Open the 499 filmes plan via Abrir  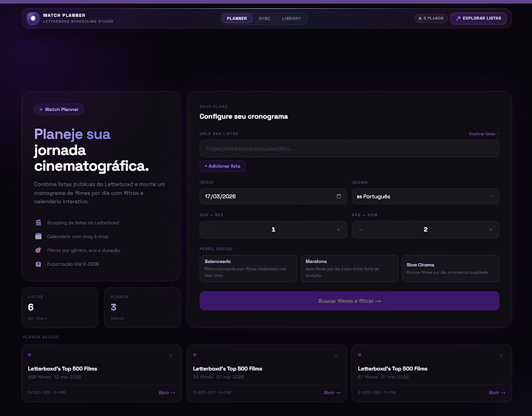pos(167,393)
